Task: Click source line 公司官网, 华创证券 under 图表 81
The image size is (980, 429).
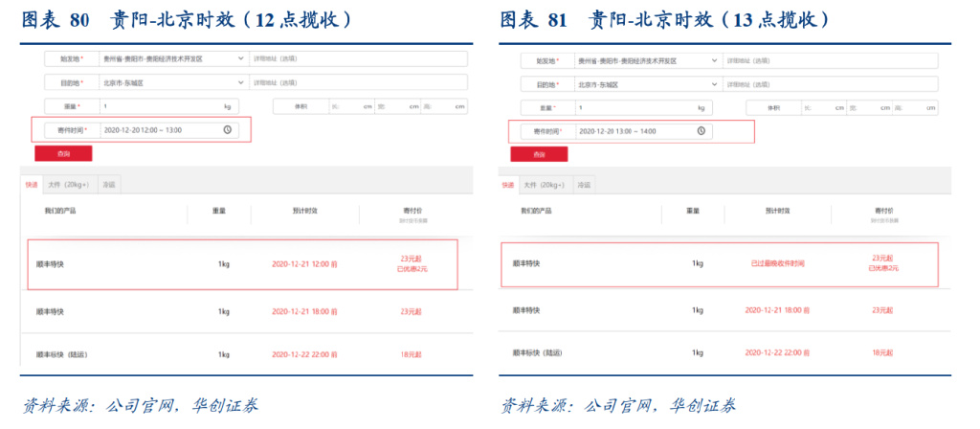Action: coord(618,406)
